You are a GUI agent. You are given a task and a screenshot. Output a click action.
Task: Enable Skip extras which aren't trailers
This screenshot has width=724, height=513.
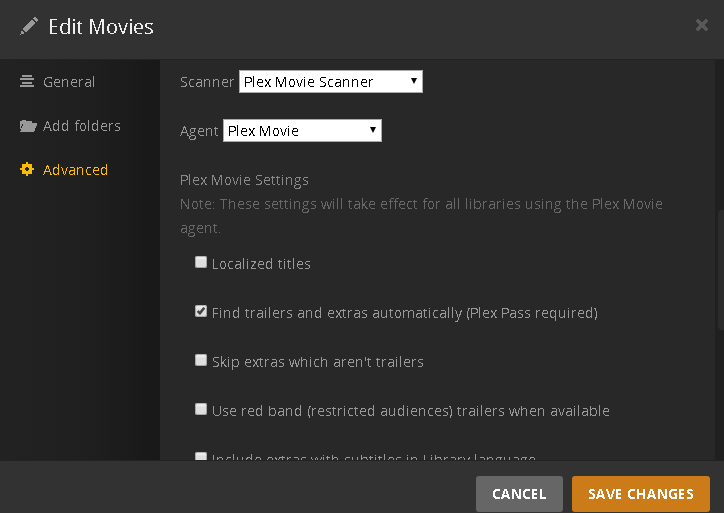click(x=201, y=361)
